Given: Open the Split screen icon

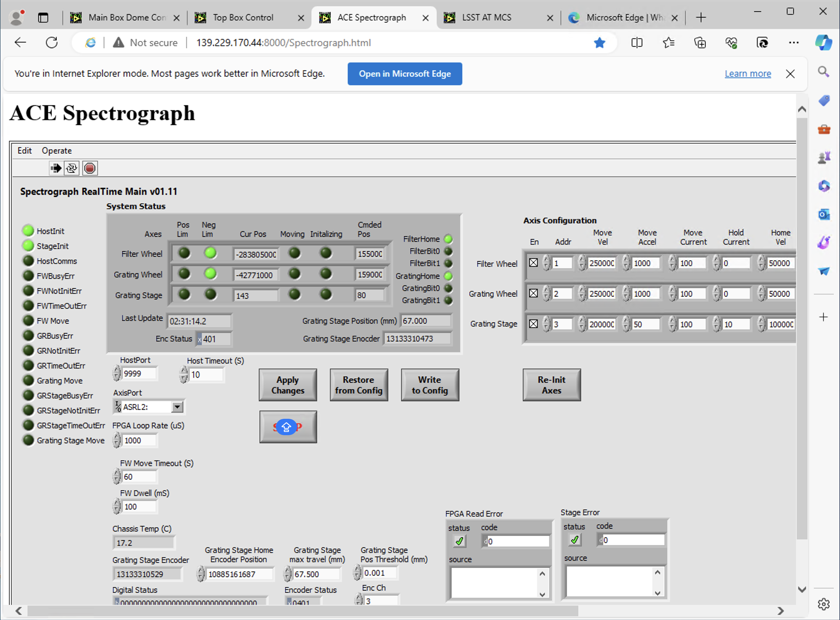Looking at the screenshot, I should pyautogui.click(x=637, y=43).
